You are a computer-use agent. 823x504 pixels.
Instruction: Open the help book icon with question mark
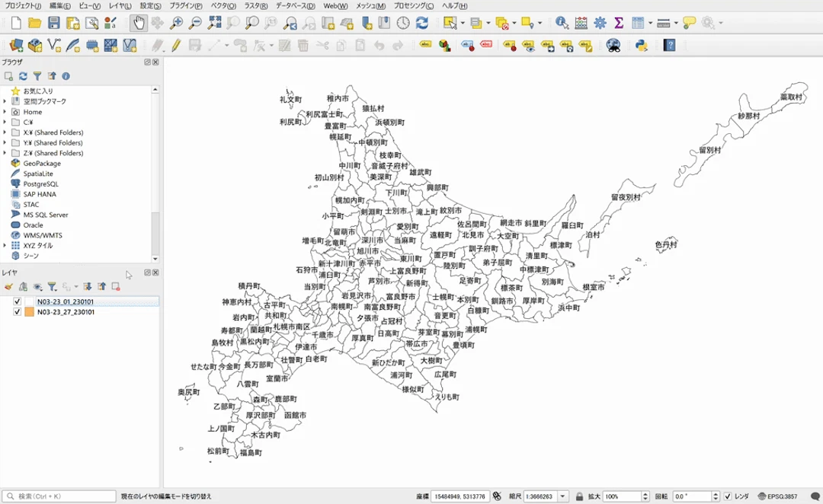coord(669,46)
